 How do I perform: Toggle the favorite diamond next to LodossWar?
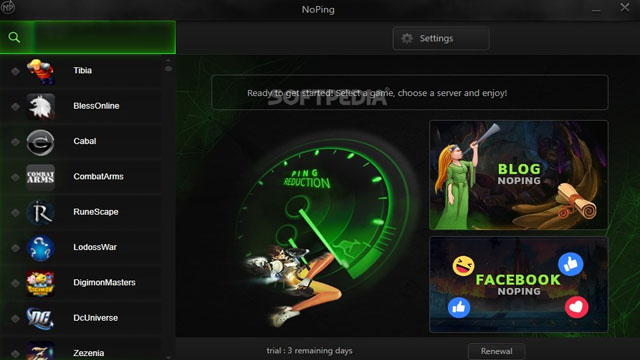pyautogui.click(x=15, y=248)
